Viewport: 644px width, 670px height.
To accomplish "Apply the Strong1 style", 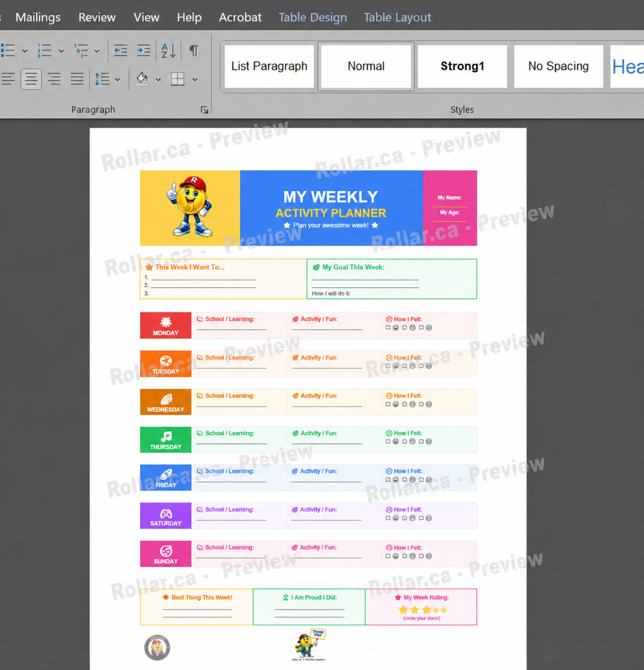I will [x=462, y=66].
